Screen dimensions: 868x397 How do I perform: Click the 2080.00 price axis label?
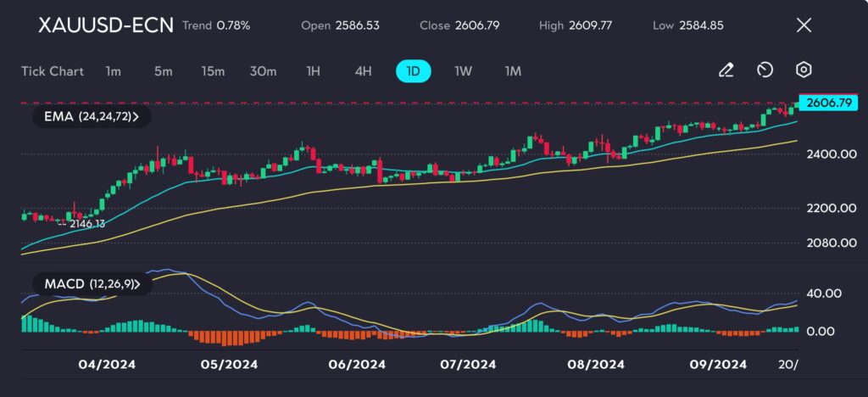tap(832, 243)
